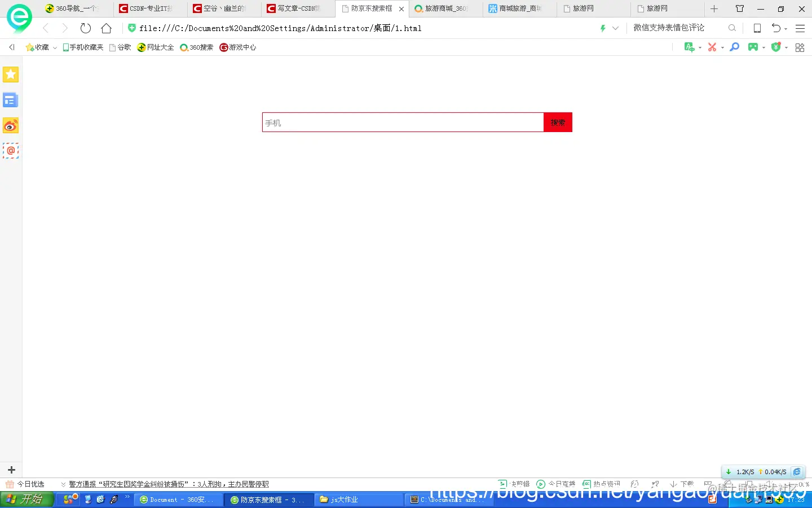Click the green site security shield in address bar
This screenshot has width=812, height=508.
point(132,28)
